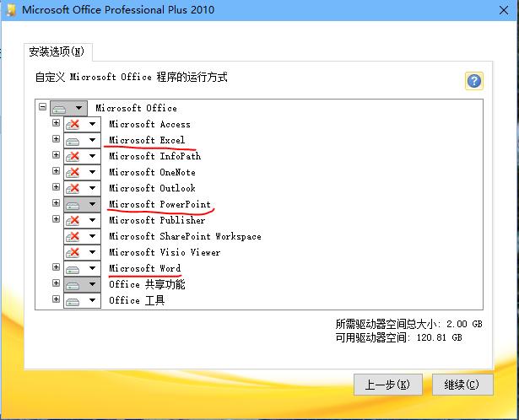Open install-state dropdown for Office 工具

tap(83, 300)
